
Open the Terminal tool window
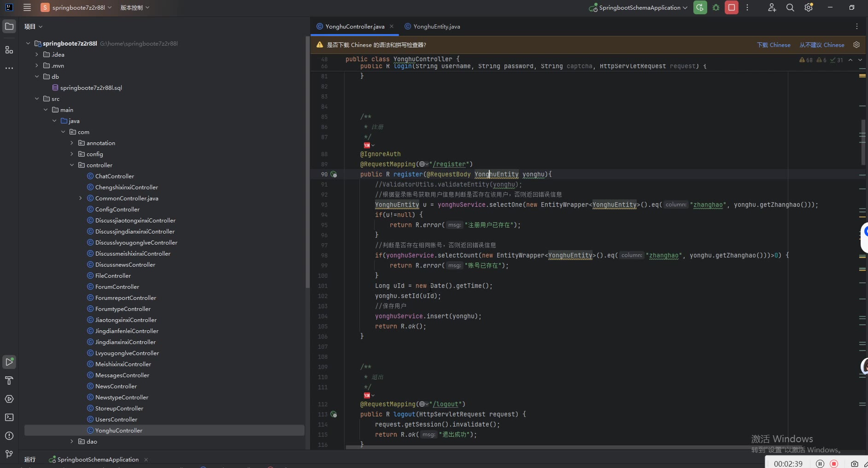click(9, 417)
